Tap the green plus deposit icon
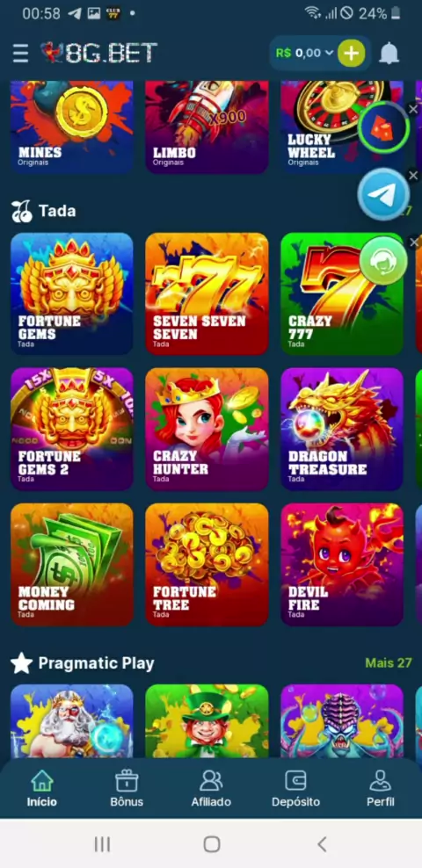The width and height of the screenshot is (422, 868). coord(351,53)
